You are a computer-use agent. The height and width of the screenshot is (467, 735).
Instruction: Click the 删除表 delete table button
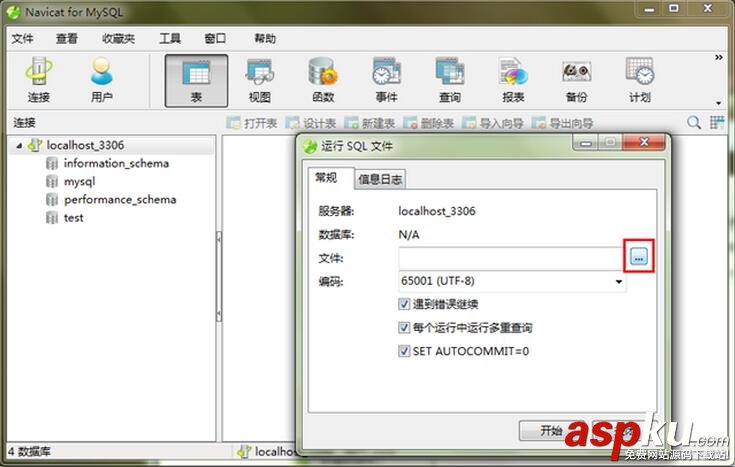point(428,123)
